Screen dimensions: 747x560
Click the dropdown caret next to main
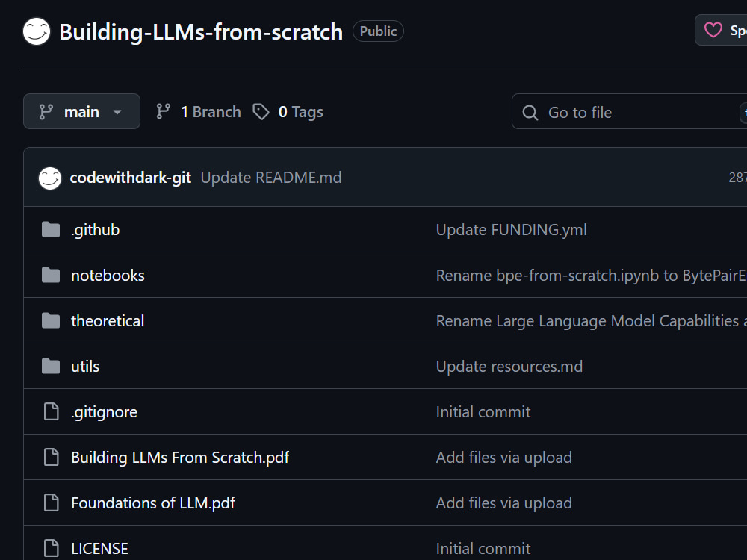(x=117, y=113)
